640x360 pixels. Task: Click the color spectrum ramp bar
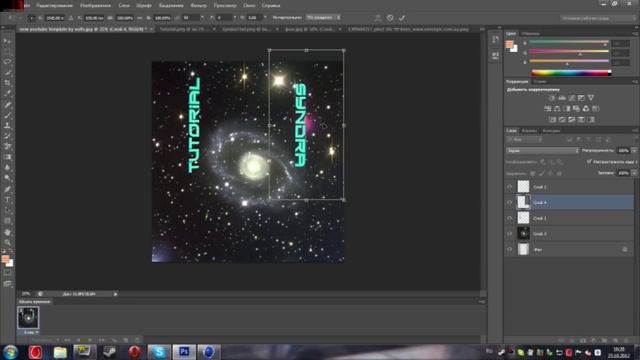pos(571,73)
